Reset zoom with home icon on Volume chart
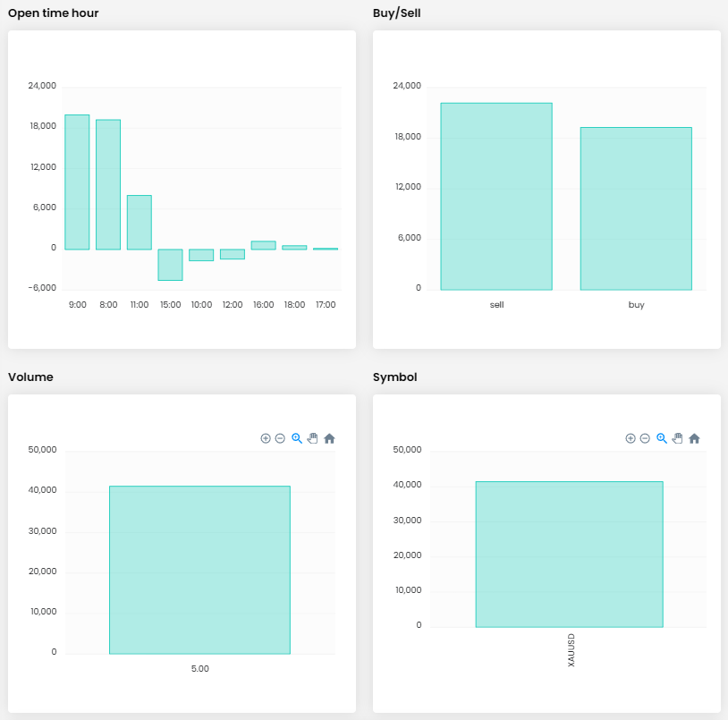This screenshot has height=720, width=728. click(x=329, y=438)
